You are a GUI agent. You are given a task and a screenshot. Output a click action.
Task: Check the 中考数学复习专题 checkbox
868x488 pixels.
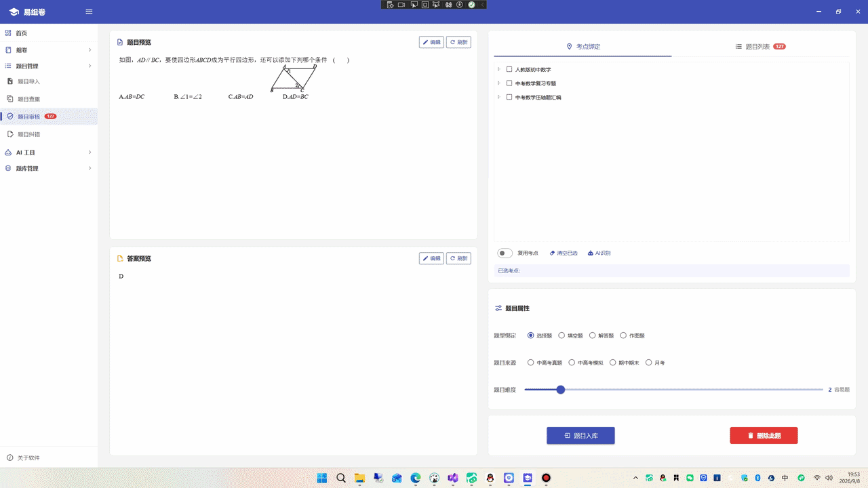pos(509,83)
